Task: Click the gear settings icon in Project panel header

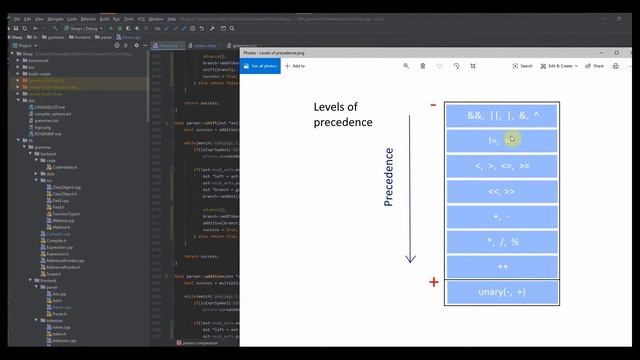Action: pos(136,45)
